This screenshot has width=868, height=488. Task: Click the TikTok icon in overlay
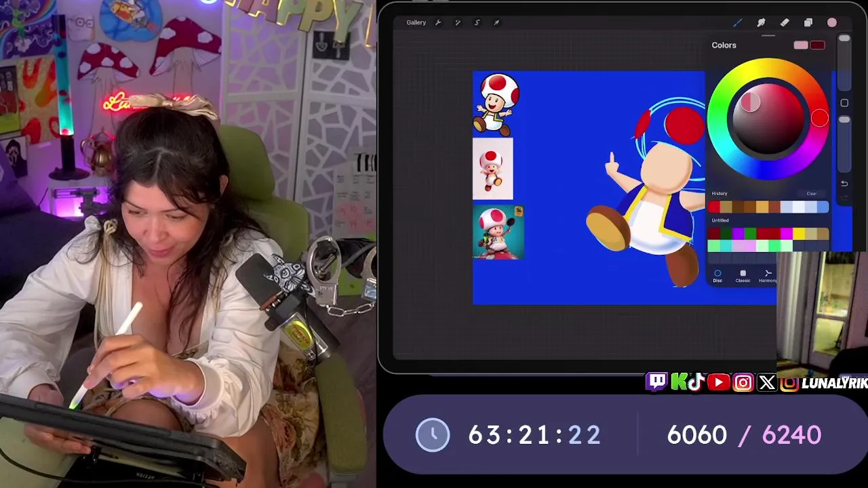tap(696, 383)
